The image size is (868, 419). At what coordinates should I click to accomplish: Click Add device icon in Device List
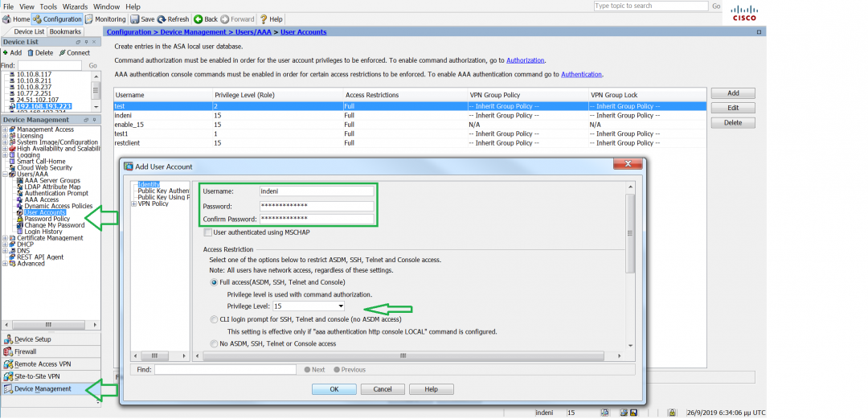click(6, 53)
